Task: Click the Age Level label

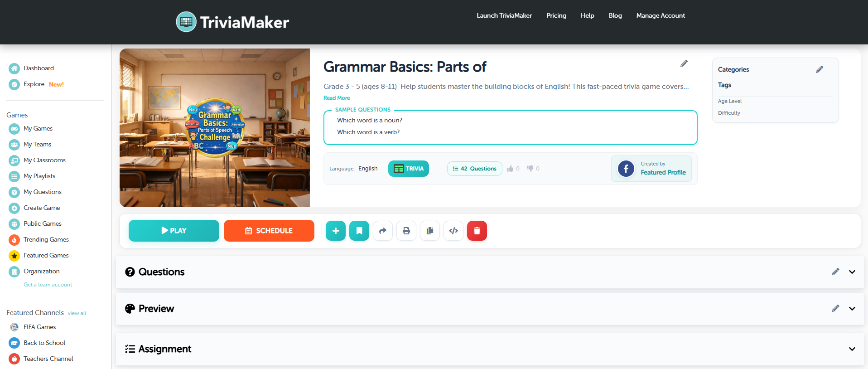Action: [x=730, y=101]
